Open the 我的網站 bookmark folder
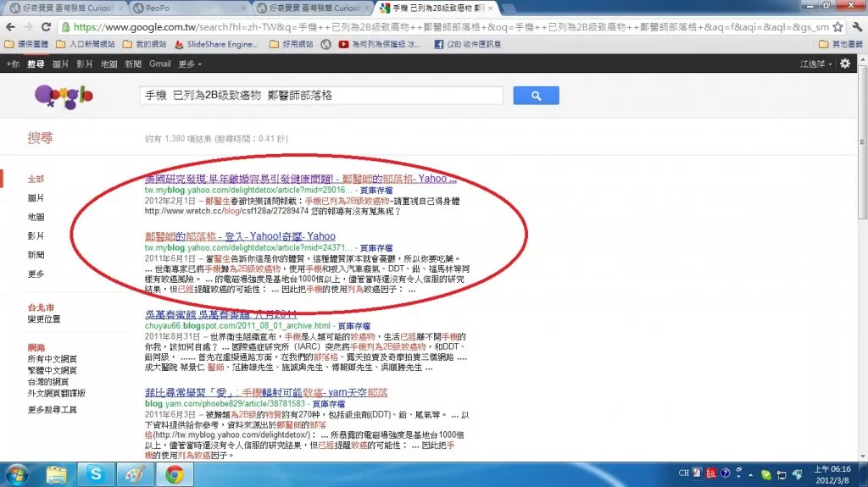The width and height of the screenshot is (868, 487). pyautogui.click(x=144, y=44)
